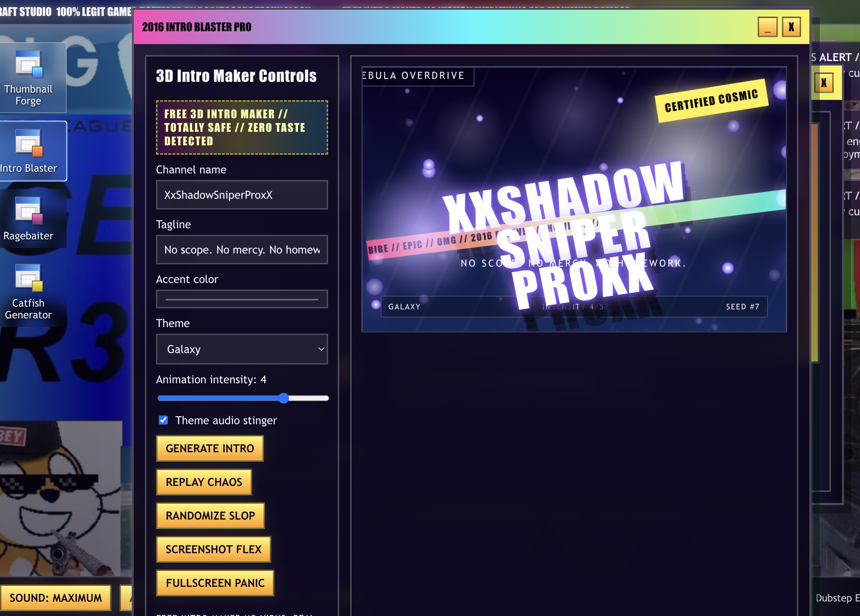Toggle the Theme audio stinger checkbox

(163, 420)
